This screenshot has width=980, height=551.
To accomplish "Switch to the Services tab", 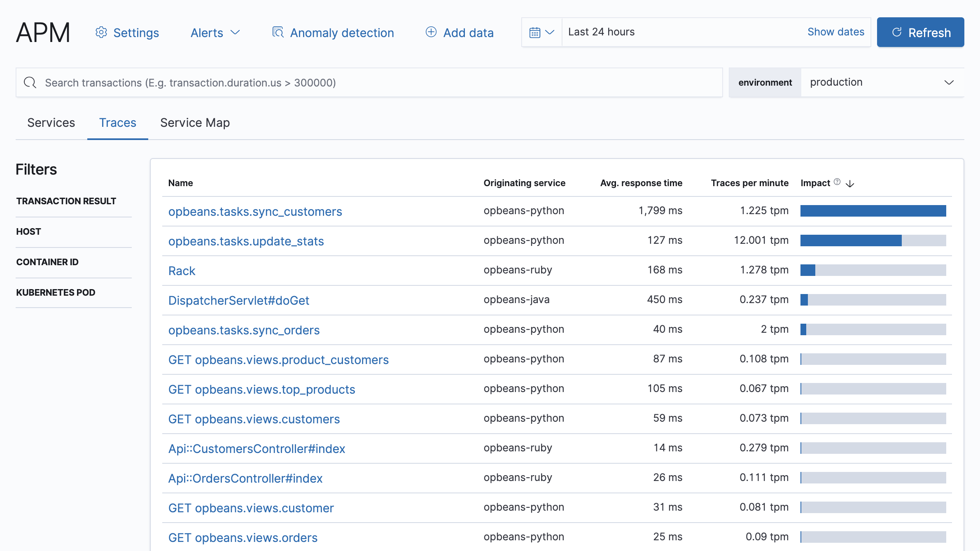I will pos(51,122).
